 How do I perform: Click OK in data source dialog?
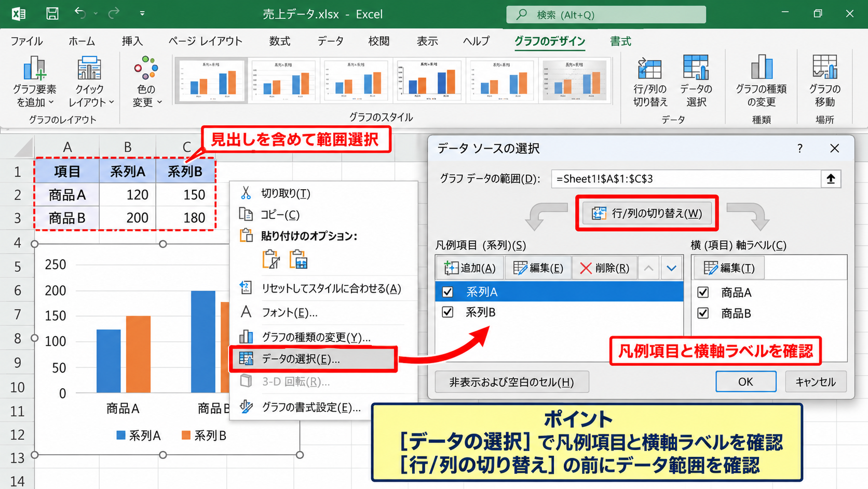click(x=745, y=381)
